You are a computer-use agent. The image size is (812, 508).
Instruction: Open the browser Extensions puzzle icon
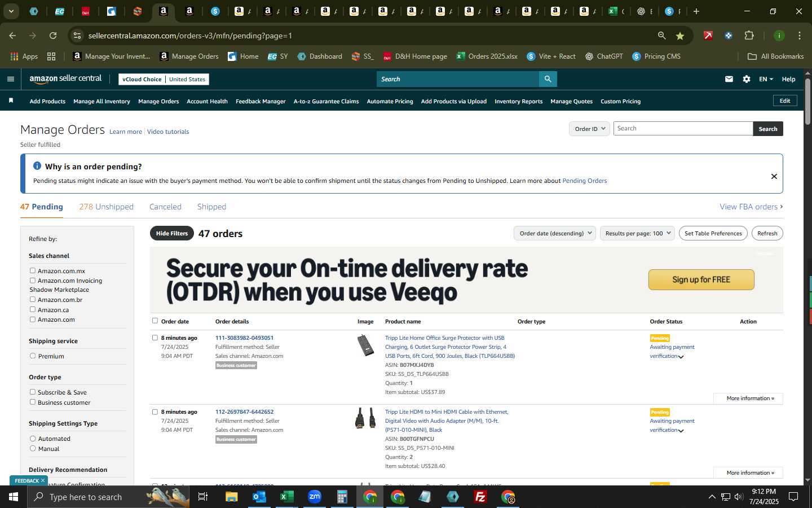point(749,36)
